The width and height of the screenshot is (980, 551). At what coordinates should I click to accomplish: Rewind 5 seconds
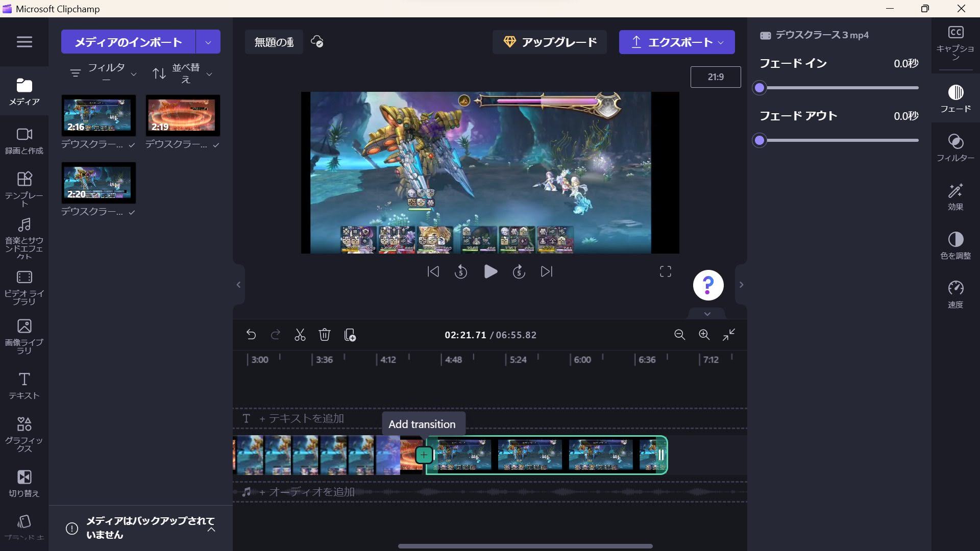point(461,271)
